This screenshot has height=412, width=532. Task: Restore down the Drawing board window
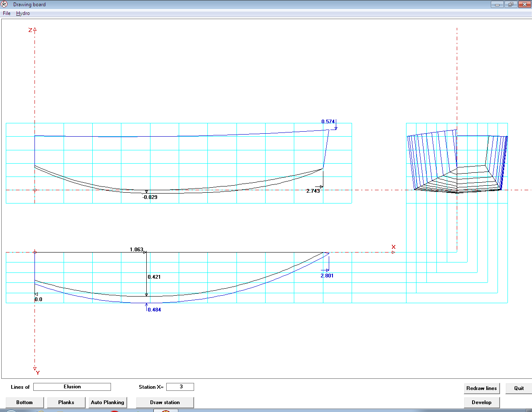pyautogui.click(x=510, y=5)
